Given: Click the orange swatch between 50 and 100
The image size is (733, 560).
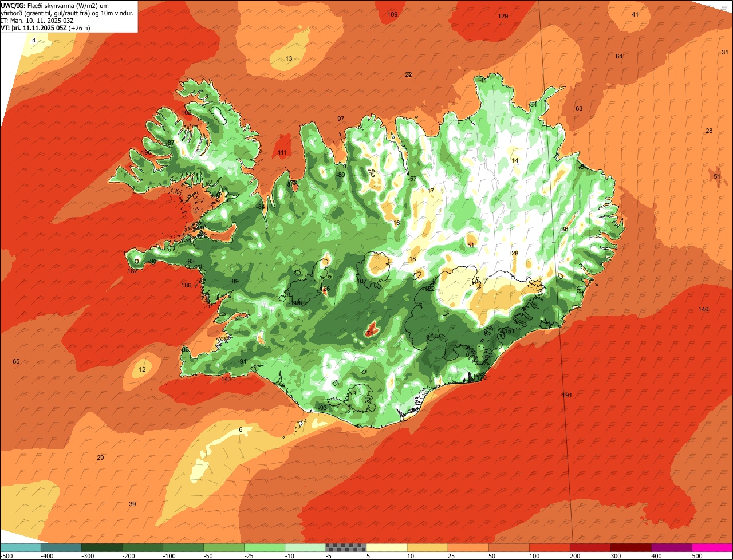Looking at the screenshot, I should coord(508,547).
